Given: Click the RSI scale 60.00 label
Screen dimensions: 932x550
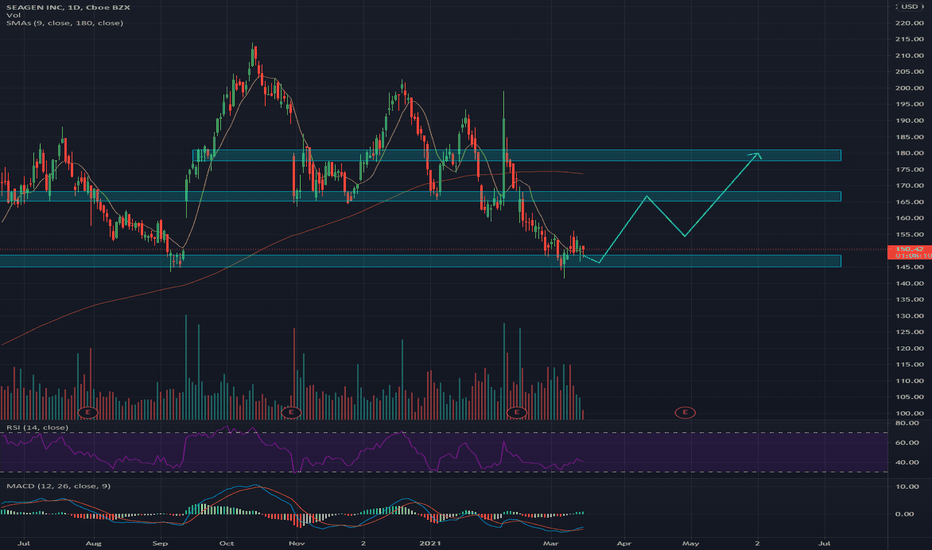Looking at the screenshot, I should tap(907, 442).
